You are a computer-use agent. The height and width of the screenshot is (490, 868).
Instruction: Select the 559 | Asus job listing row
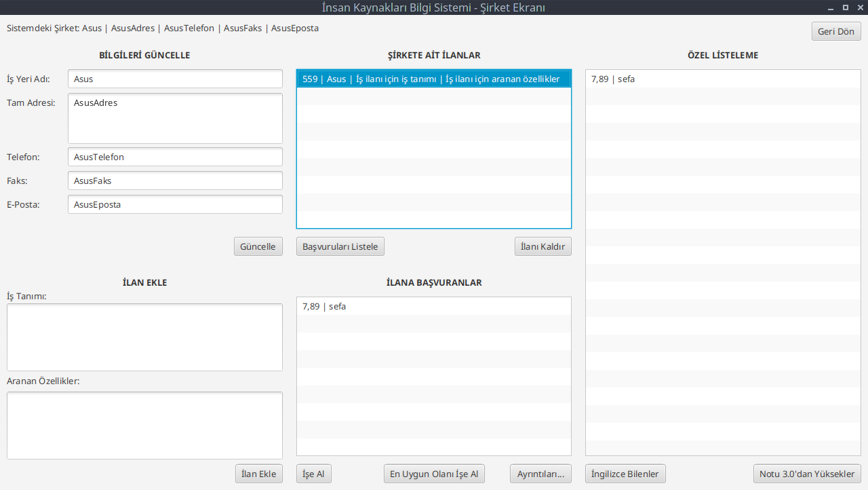pyautogui.click(x=434, y=79)
